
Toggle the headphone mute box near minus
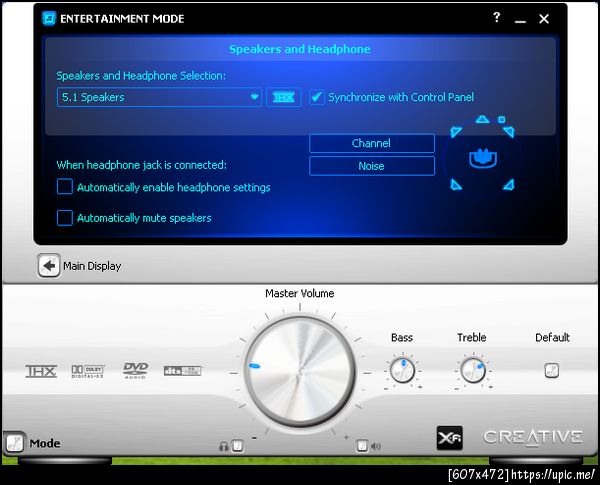click(x=238, y=446)
